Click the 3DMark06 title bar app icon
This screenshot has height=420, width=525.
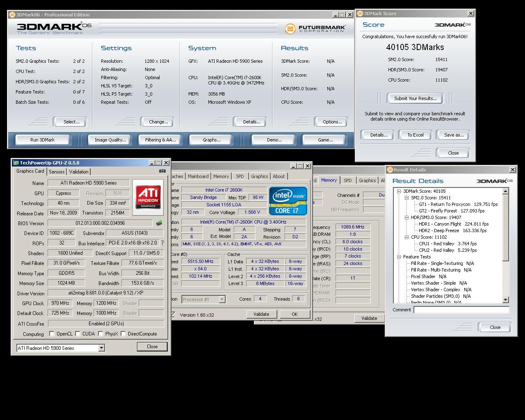pyautogui.click(x=12, y=15)
